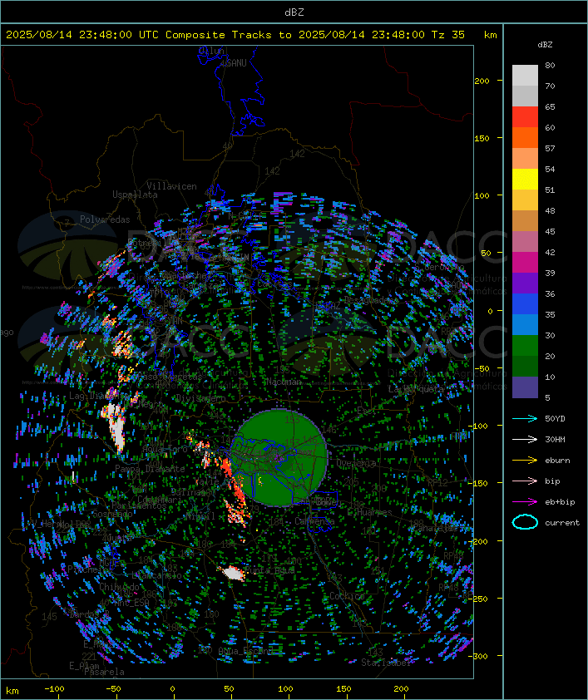Click the 150 tick on the horizontal axis
This screenshot has height=700, width=588.
point(343,689)
